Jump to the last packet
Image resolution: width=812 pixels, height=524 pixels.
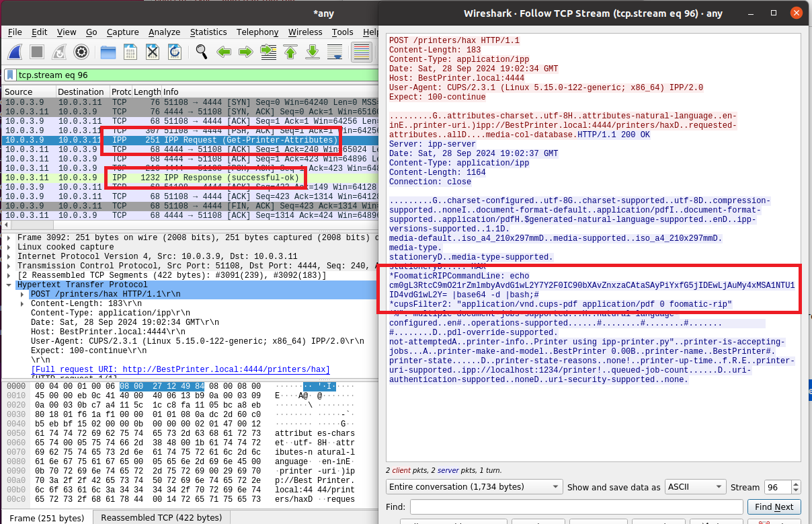[313, 52]
